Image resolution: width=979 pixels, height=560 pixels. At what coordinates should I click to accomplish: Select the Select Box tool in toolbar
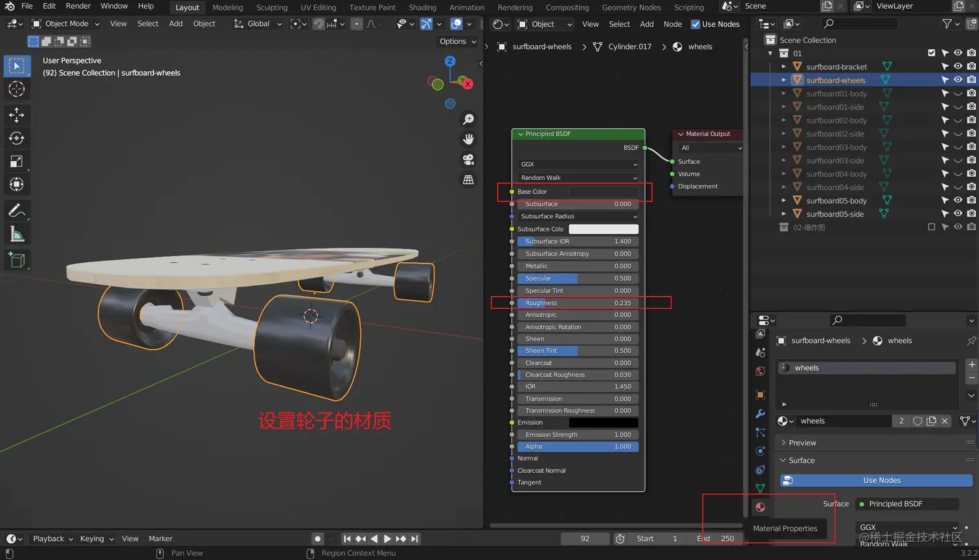point(17,65)
